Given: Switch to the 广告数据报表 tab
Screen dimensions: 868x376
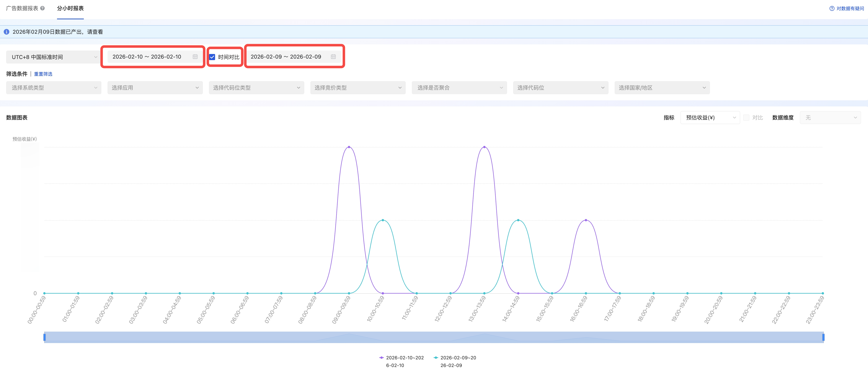Looking at the screenshot, I should point(22,8).
